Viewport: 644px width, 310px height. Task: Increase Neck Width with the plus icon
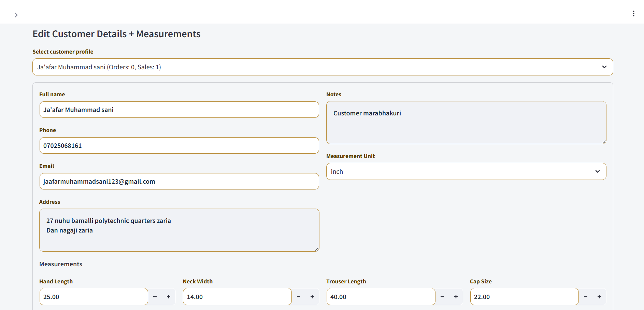(312, 297)
